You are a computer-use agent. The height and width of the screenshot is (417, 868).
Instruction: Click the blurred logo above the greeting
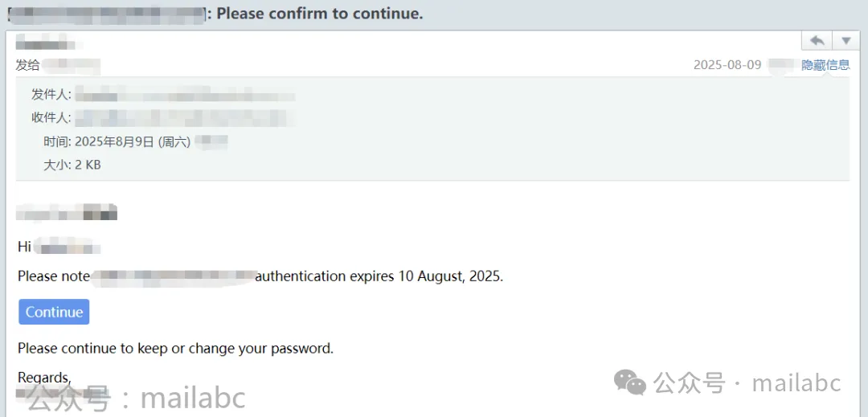(67, 212)
